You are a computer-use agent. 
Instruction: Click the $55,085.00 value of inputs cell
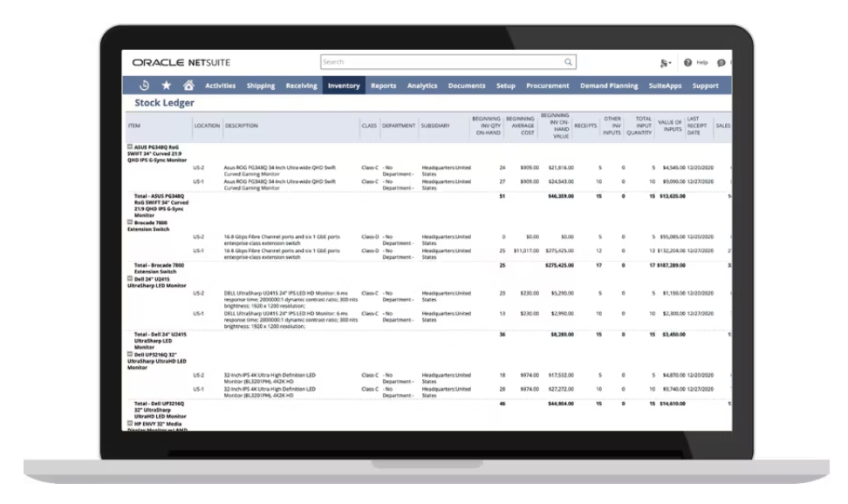click(x=673, y=237)
